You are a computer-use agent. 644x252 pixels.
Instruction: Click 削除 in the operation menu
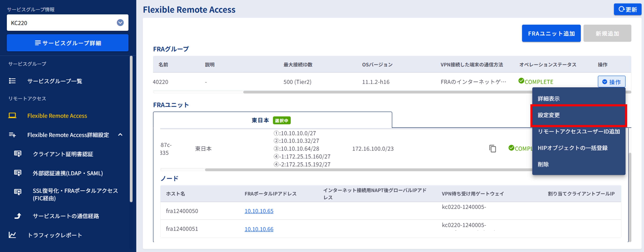(543, 165)
